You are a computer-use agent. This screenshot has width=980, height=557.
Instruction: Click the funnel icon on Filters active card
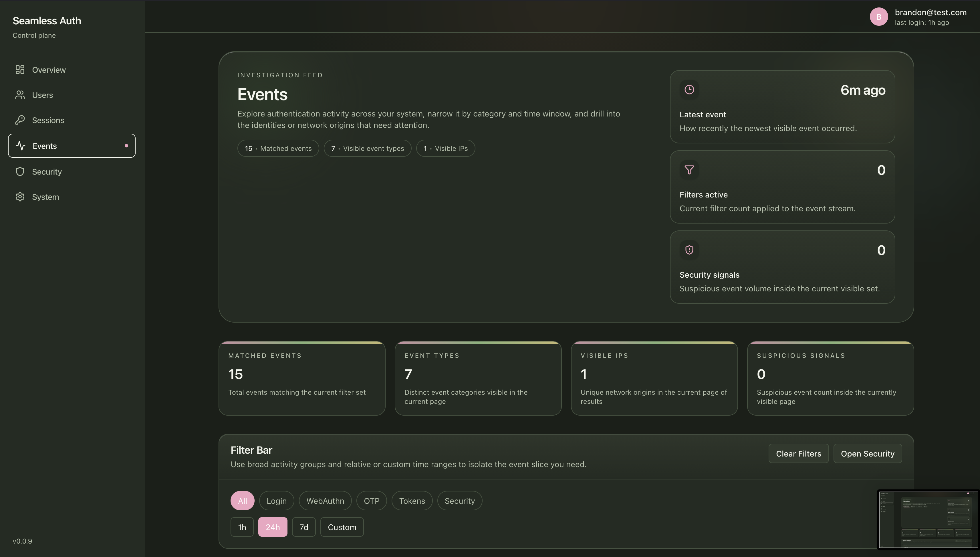(x=689, y=170)
